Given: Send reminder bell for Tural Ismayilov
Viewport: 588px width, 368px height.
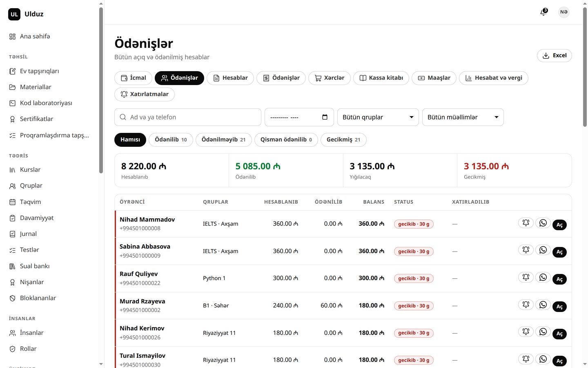Looking at the screenshot, I should (526, 359).
